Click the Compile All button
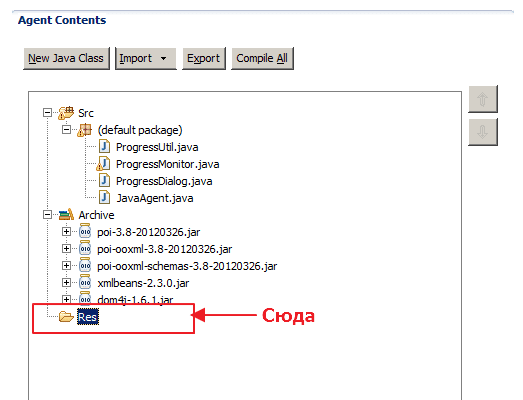The height and width of the screenshot is (400, 523). pos(262,58)
